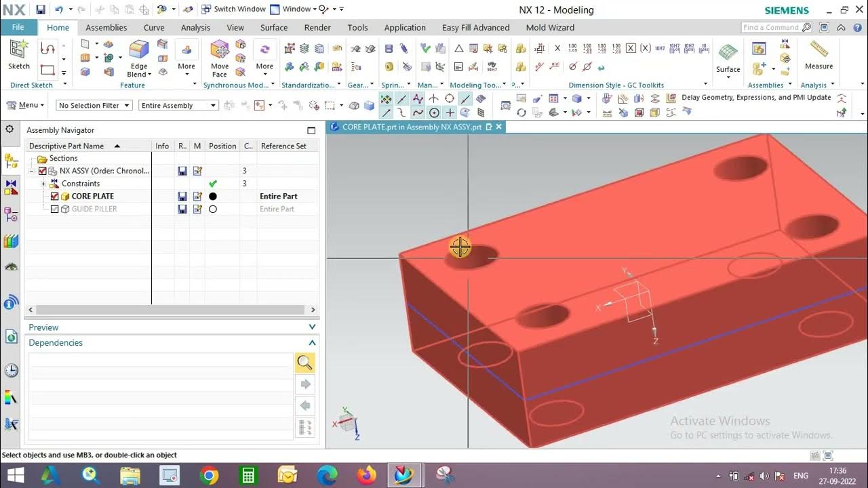
Task: Check the GUIDE PILLER visibility checkbox
Action: click(x=55, y=209)
